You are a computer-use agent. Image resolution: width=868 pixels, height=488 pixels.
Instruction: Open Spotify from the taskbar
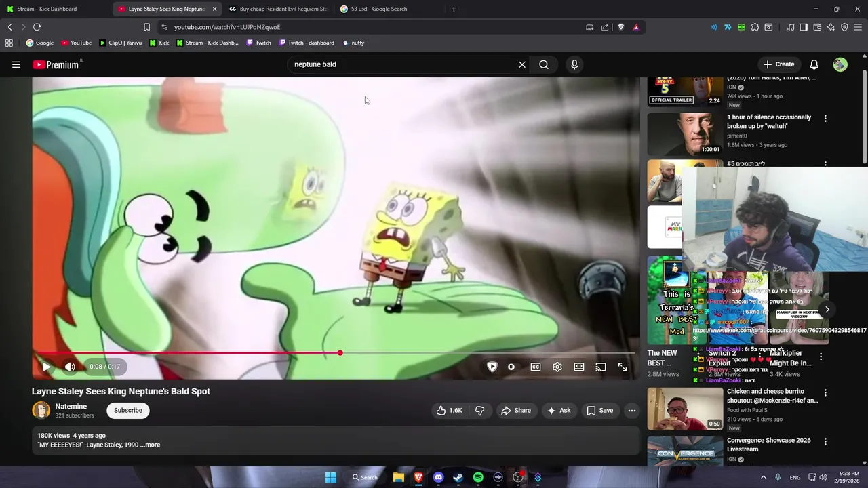(x=478, y=477)
